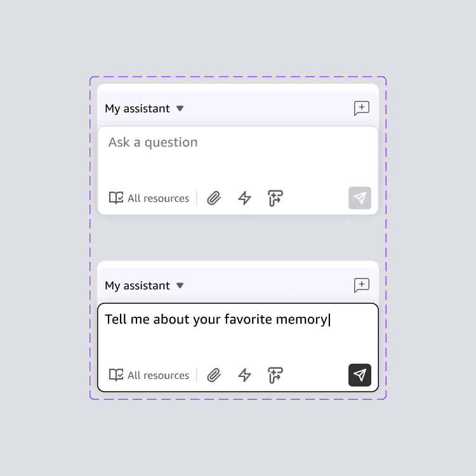Click the disabled send button in the empty prompt
The height and width of the screenshot is (476, 476).
tap(360, 198)
